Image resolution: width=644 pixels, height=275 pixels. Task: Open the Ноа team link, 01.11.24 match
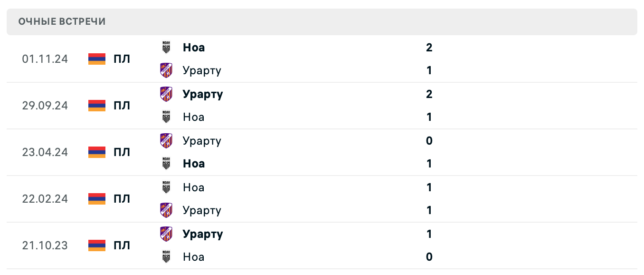pyautogui.click(x=194, y=48)
